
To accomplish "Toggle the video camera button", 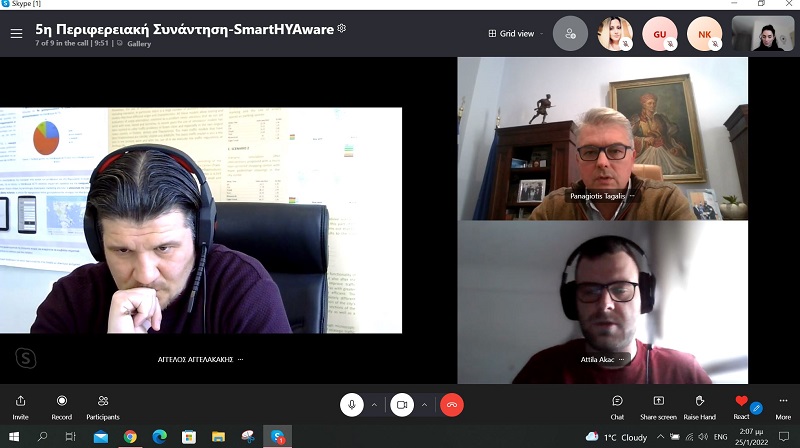I will 401,404.
